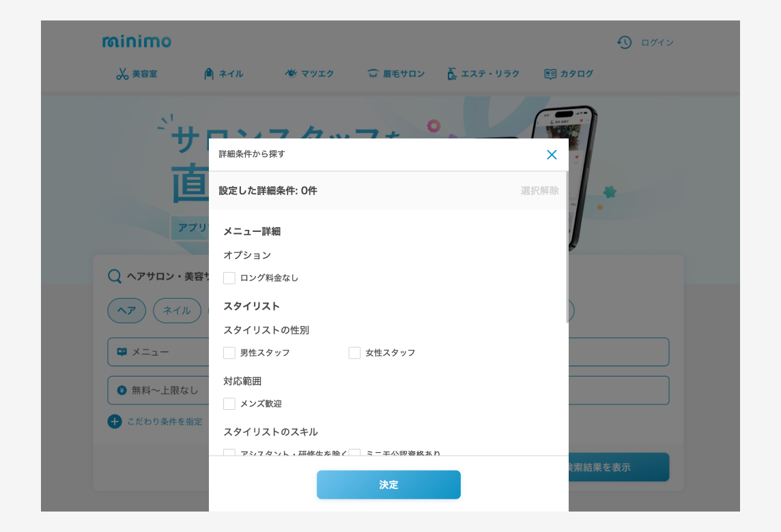Open the 無料〜上限なし price selector

[158, 390]
